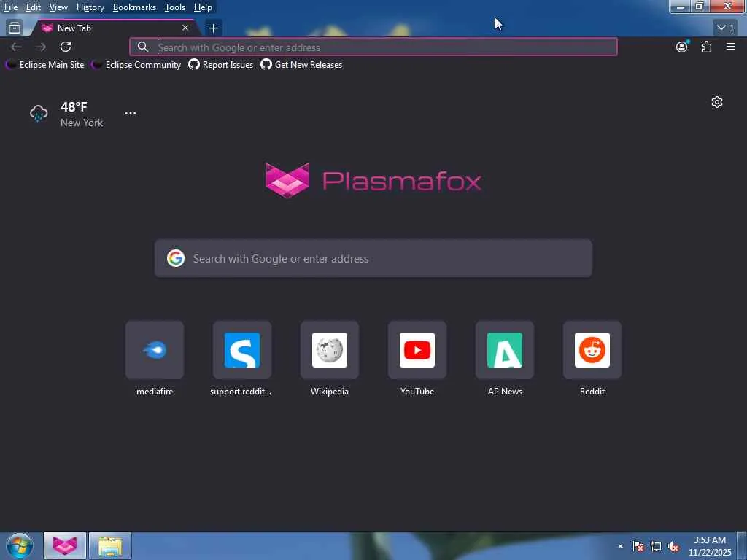The height and width of the screenshot is (560, 747).
Task: Open the Extensions puzzle icon
Action: [x=706, y=47]
